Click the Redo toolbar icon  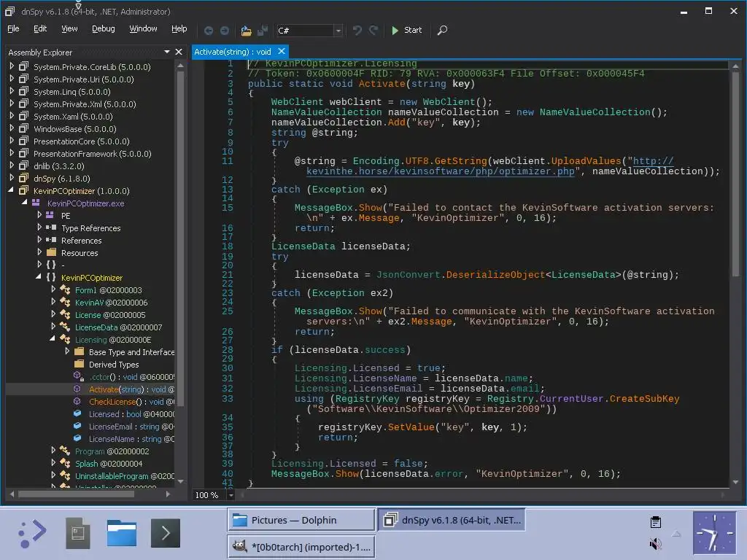[x=373, y=31]
